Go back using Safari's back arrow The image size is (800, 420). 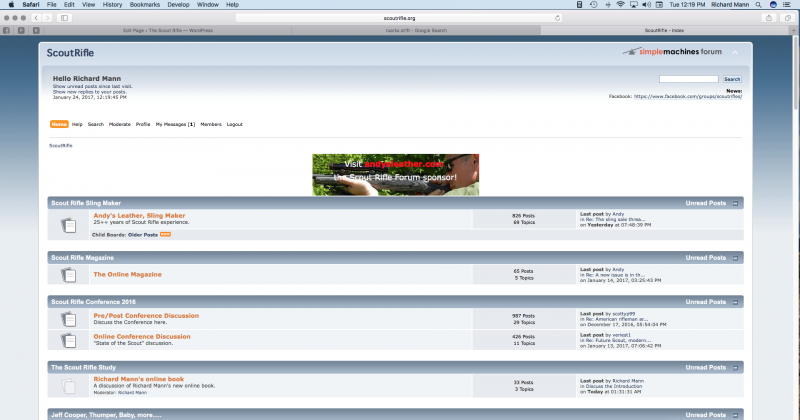point(36,18)
